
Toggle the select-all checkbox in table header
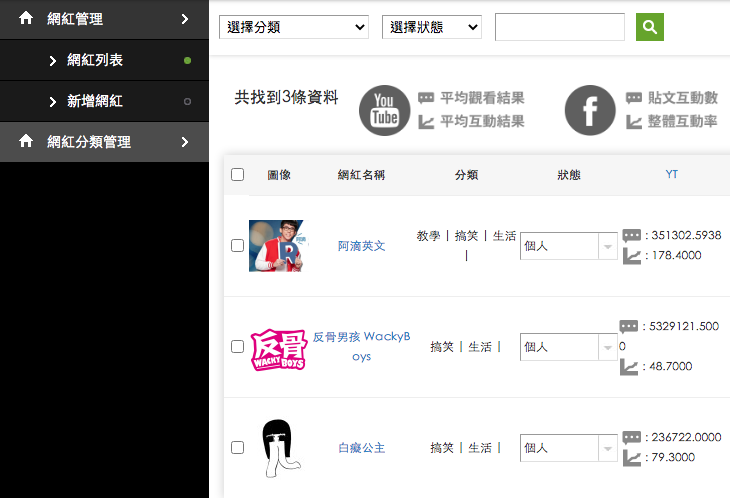pyautogui.click(x=237, y=175)
